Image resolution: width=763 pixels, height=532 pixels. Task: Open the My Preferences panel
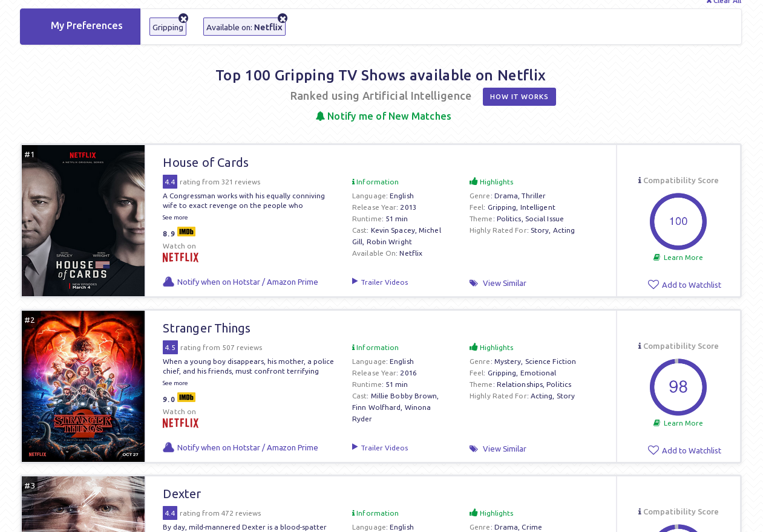(x=80, y=26)
